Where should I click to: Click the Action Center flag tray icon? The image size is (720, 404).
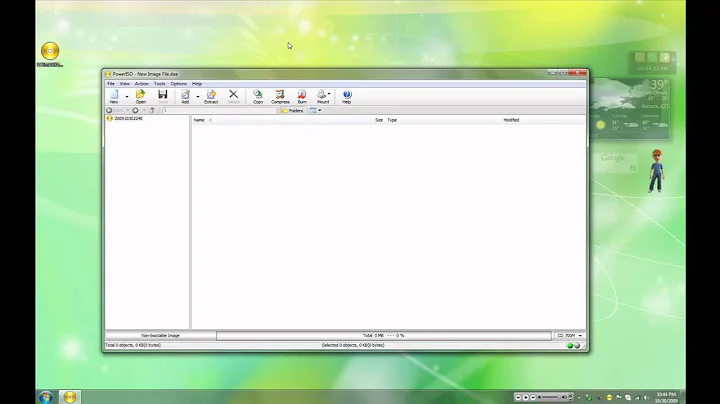[x=619, y=398]
